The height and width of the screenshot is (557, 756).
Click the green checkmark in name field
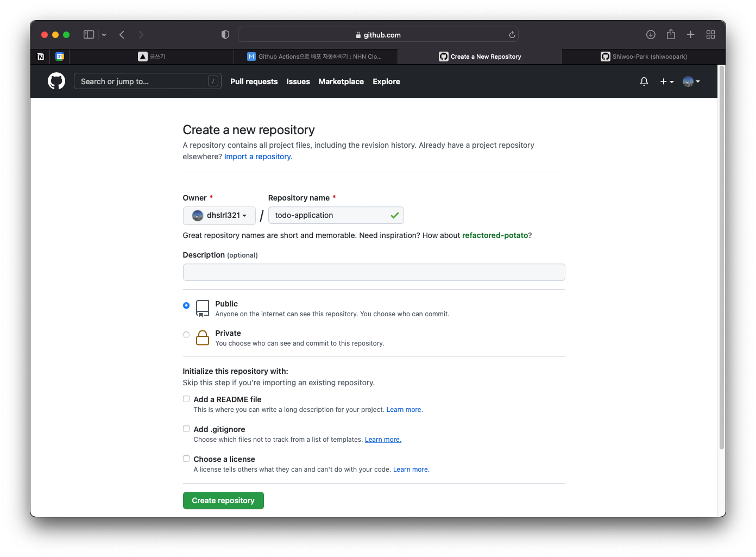395,215
